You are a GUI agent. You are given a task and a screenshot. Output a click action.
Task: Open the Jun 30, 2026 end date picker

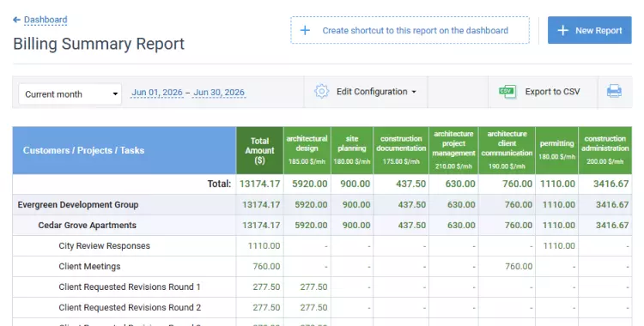(219, 93)
